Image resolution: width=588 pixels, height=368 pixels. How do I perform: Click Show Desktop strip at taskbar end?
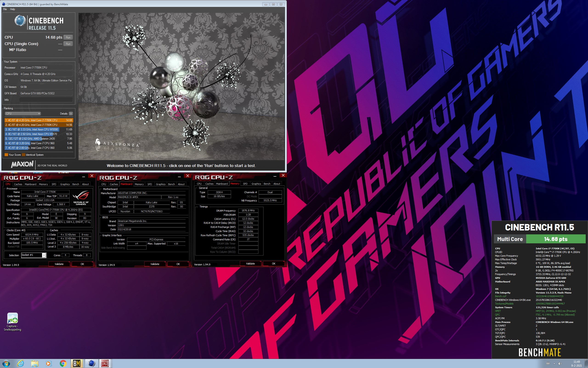point(586,364)
